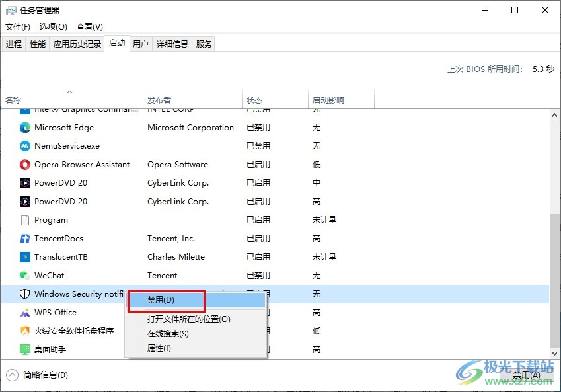Click publisher Tencent, Inc. cell
The width and height of the screenshot is (561, 392).
[171, 239]
